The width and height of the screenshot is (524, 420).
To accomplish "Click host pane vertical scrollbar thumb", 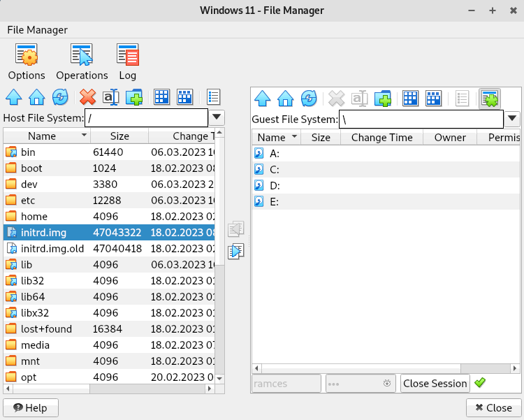I will point(219,201).
